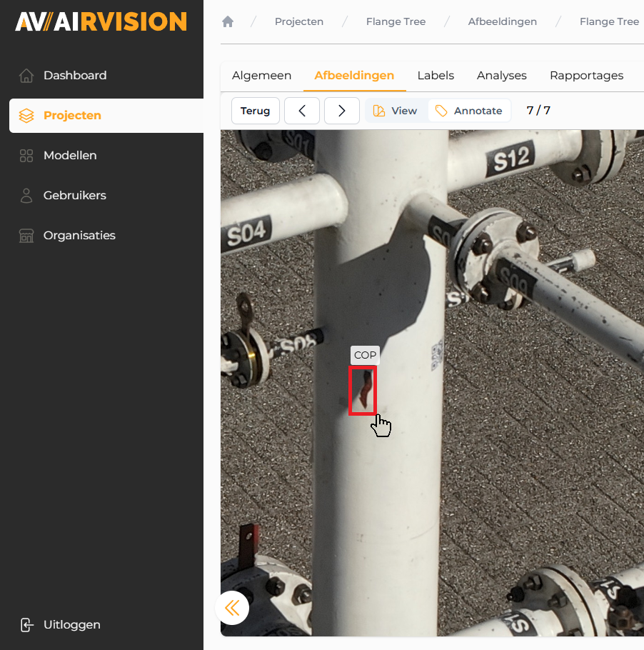Switch to the Labels tab
This screenshot has height=650, width=644.
(x=436, y=76)
